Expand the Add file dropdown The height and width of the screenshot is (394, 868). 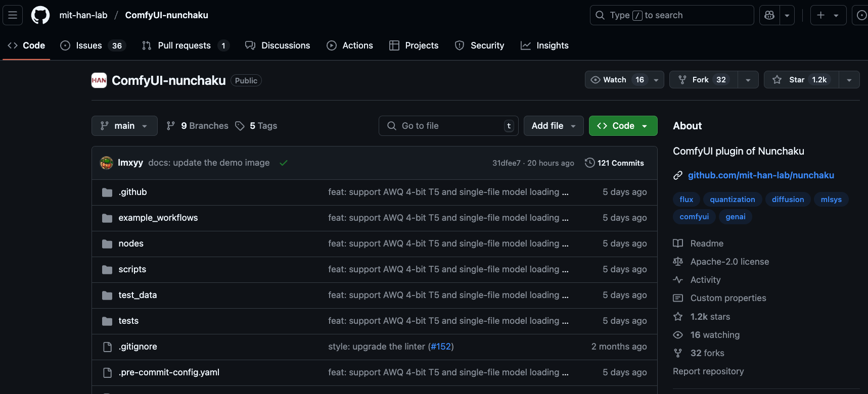(554, 126)
